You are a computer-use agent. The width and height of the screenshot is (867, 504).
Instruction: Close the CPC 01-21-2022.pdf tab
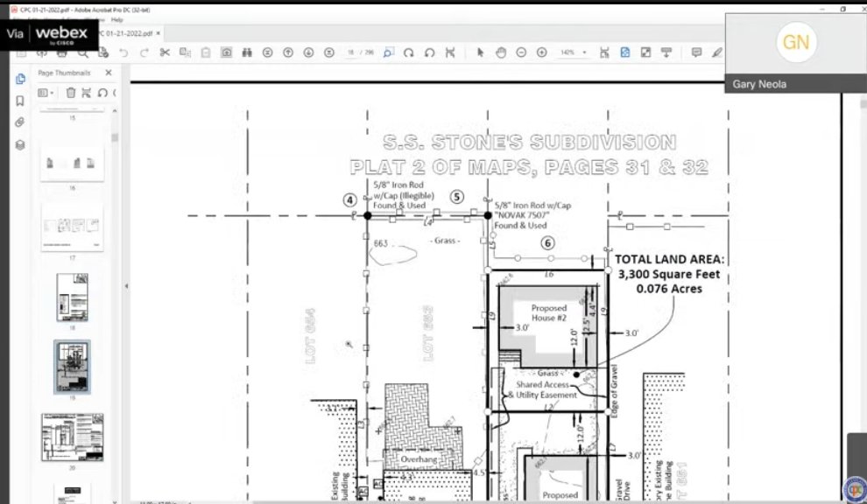click(159, 33)
